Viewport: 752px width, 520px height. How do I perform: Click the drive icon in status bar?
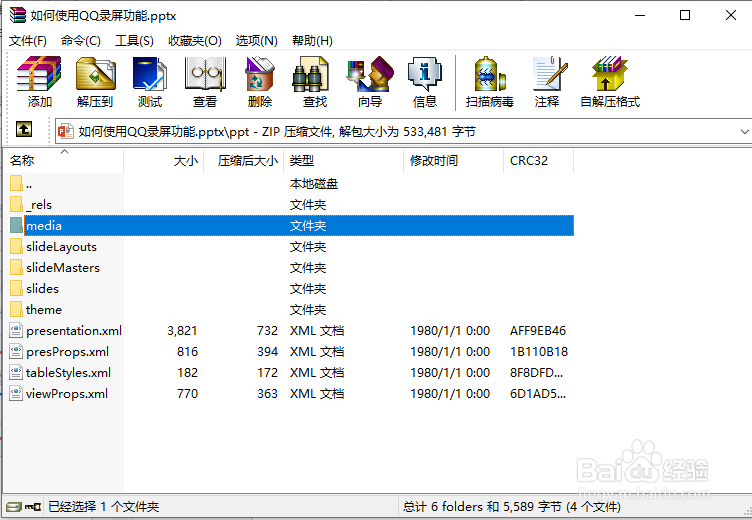pos(14,507)
